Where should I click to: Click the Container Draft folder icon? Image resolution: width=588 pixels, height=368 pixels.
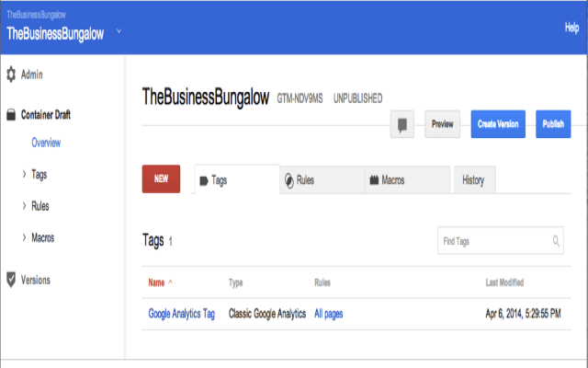[11, 116]
